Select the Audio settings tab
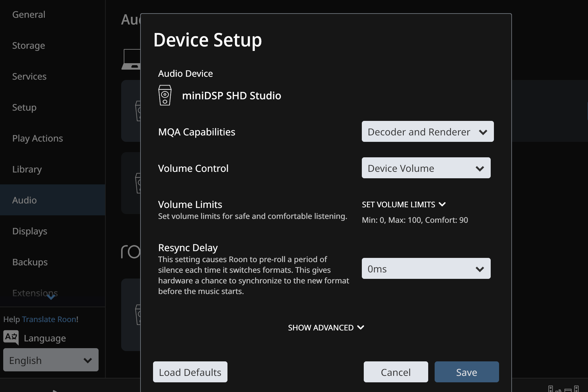This screenshot has height=392, width=588. [53, 200]
